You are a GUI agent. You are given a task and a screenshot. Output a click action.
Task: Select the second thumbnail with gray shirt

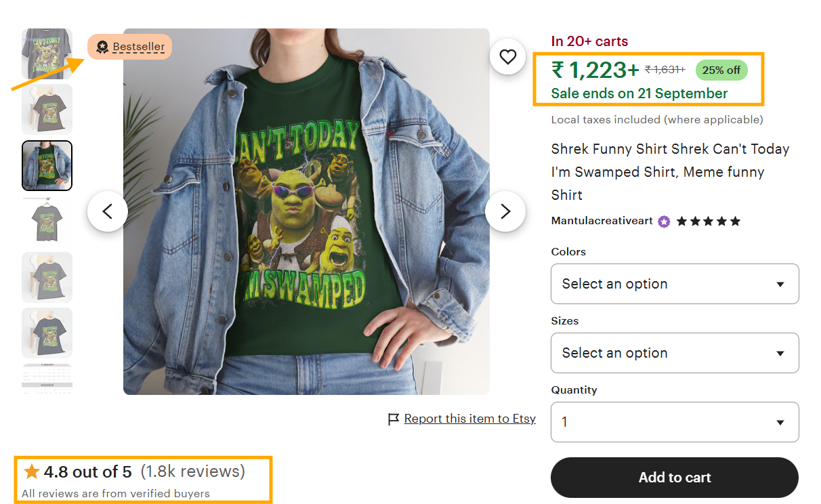pyautogui.click(x=47, y=110)
